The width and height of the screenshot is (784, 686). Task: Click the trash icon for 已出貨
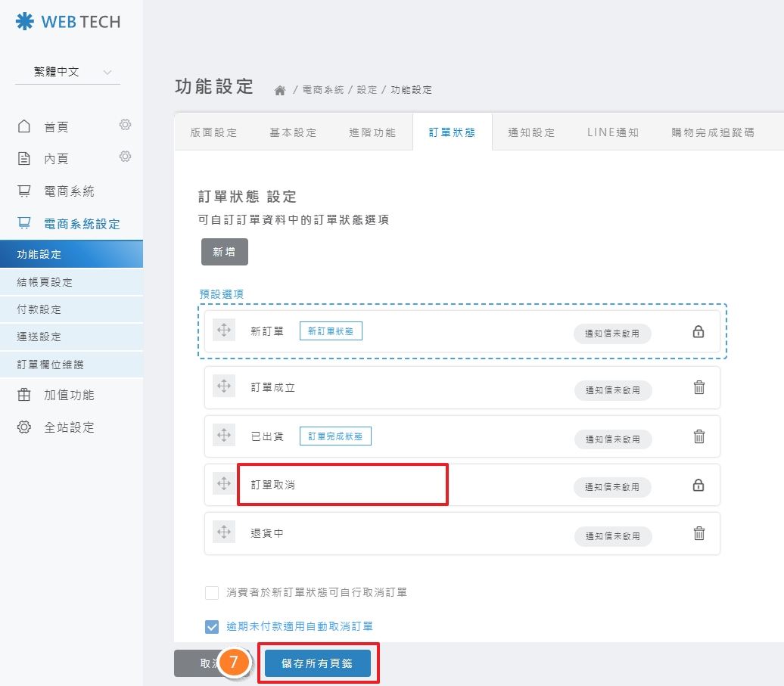[x=699, y=436]
